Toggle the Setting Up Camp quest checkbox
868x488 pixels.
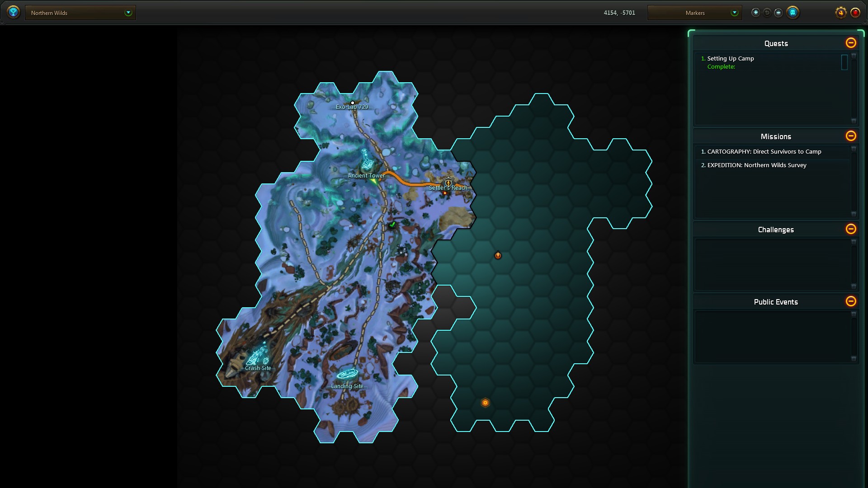click(x=844, y=62)
